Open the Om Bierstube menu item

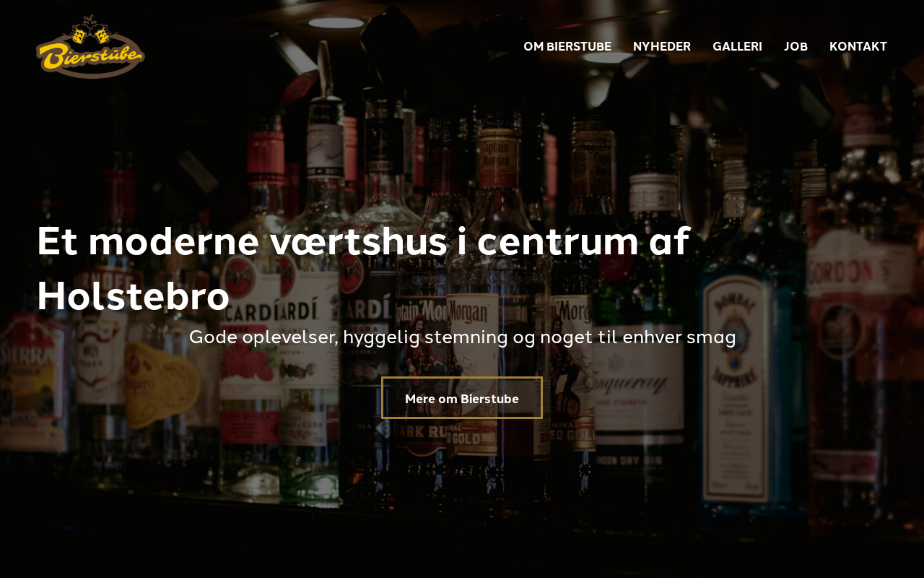[x=567, y=46]
